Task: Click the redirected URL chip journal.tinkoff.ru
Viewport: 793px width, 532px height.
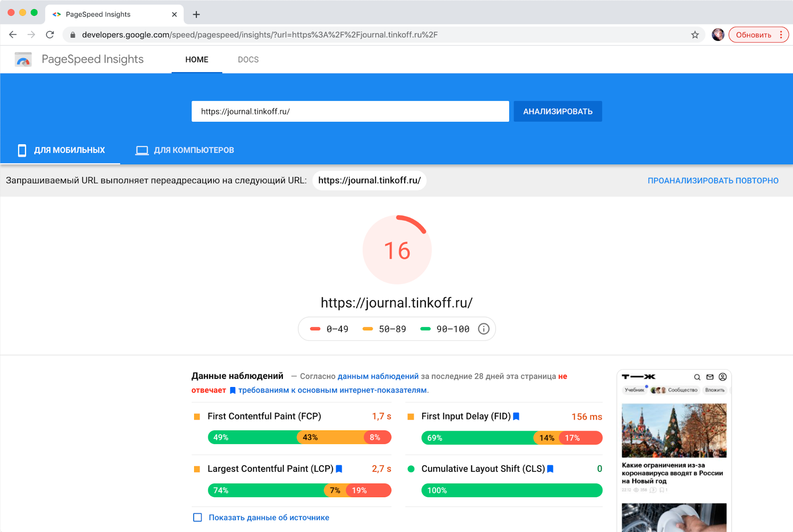Action: 369,180
